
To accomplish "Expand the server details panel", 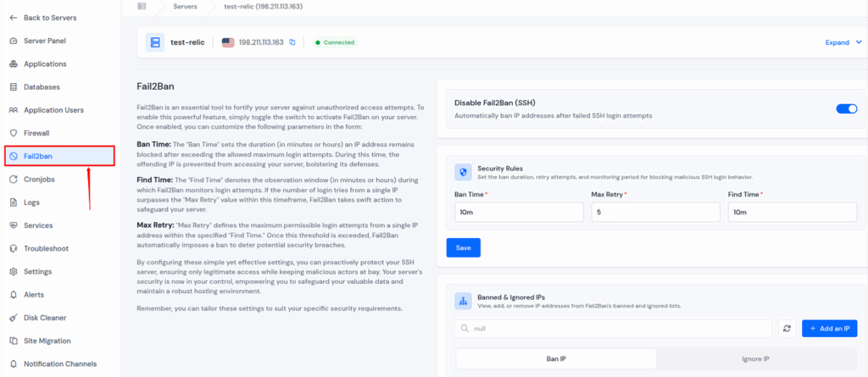I will [841, 42].
